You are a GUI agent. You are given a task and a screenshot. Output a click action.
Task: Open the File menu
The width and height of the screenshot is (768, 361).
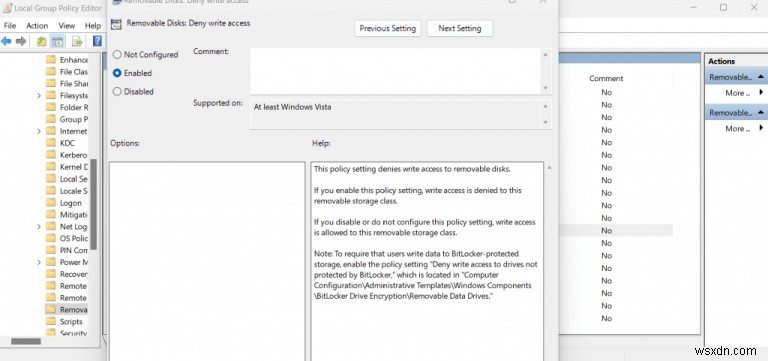(x=10, y=25)
